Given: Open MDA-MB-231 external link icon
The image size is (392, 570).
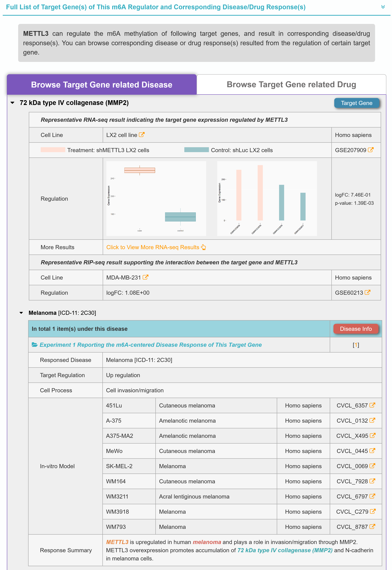Looking at the screenshot, I should [145, 277].
